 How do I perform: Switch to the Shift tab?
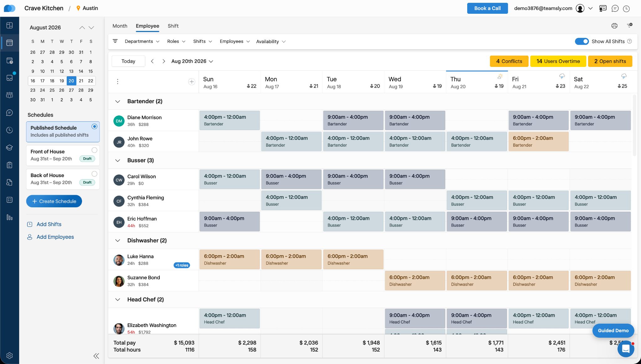[x=173, y=26]
